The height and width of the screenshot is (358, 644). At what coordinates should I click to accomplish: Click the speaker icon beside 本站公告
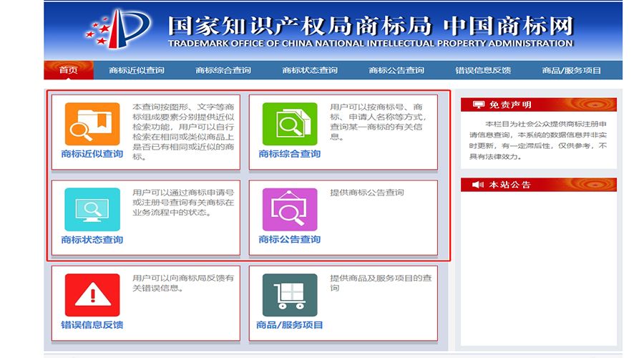pos(478,185)
